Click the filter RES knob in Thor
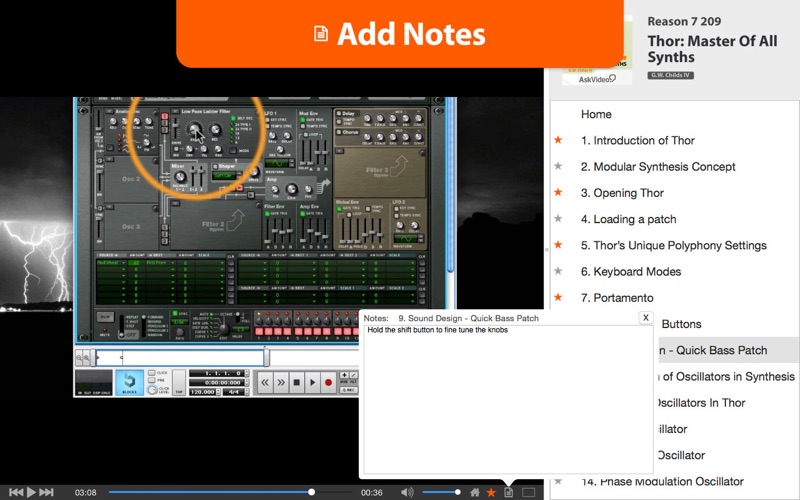 [215, 130]
